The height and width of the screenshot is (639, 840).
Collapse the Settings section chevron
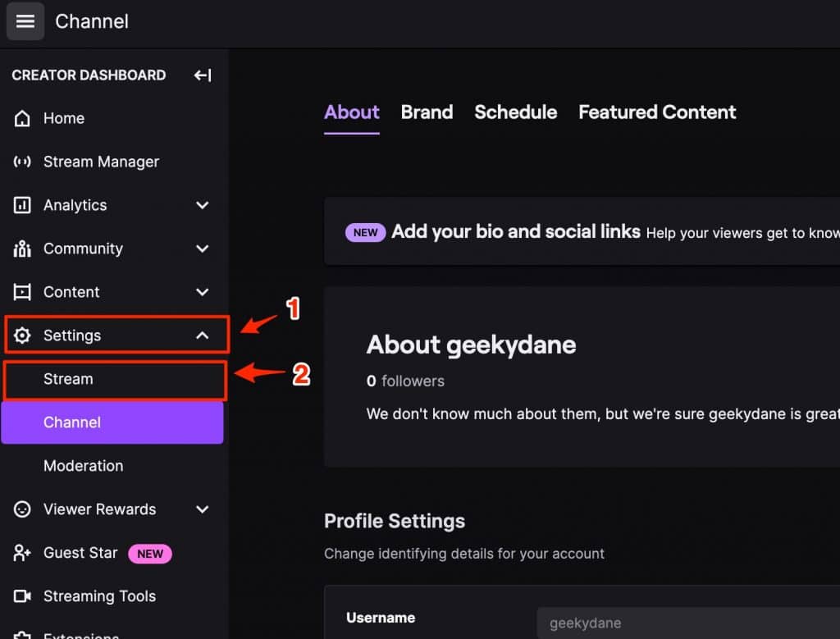[203, 335]
